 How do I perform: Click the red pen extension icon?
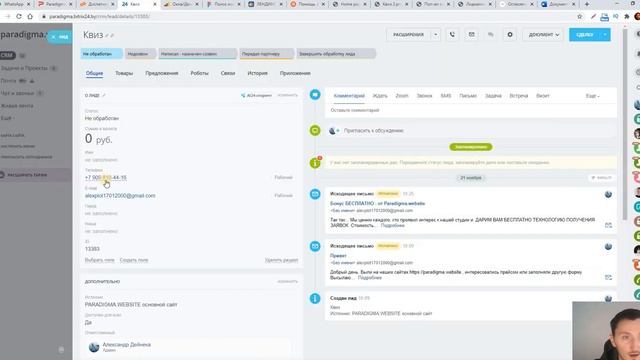[593, 16]
